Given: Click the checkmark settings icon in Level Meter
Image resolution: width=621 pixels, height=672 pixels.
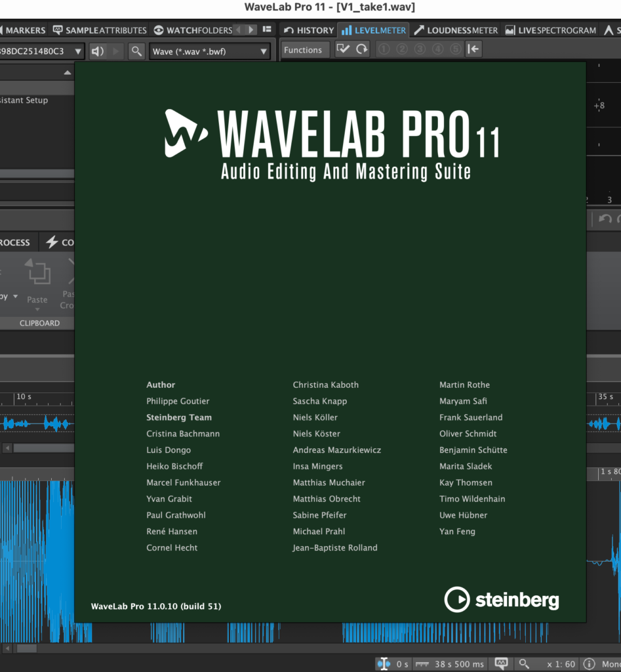Looking at the screenshot, I should tap(342, 49).
